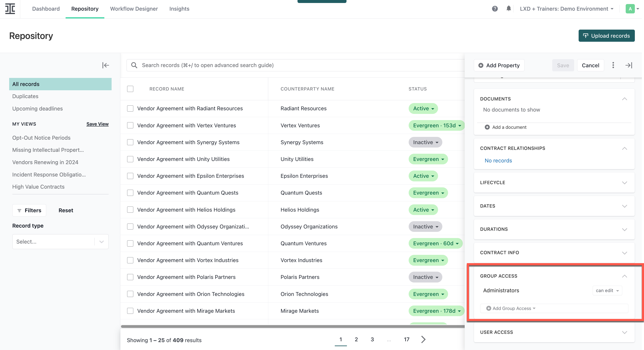644x350 pixels.
Task: Switch to the Workflow Designer tab
Action: tap(134, 9)
